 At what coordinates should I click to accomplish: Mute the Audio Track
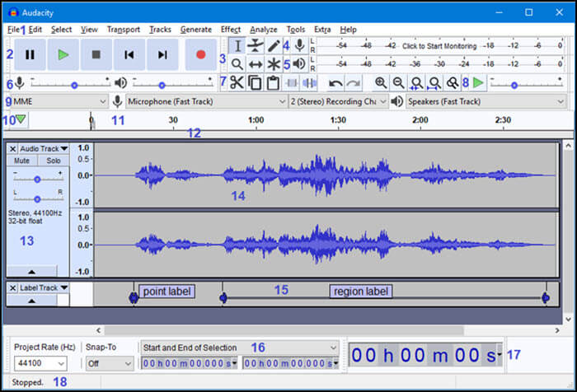[21, 161]
